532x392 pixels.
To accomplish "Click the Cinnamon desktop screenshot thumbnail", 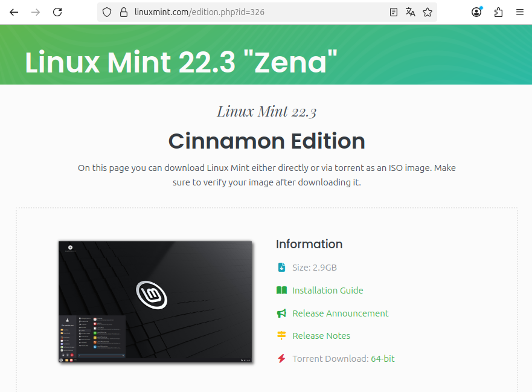I will coord(155,302).
